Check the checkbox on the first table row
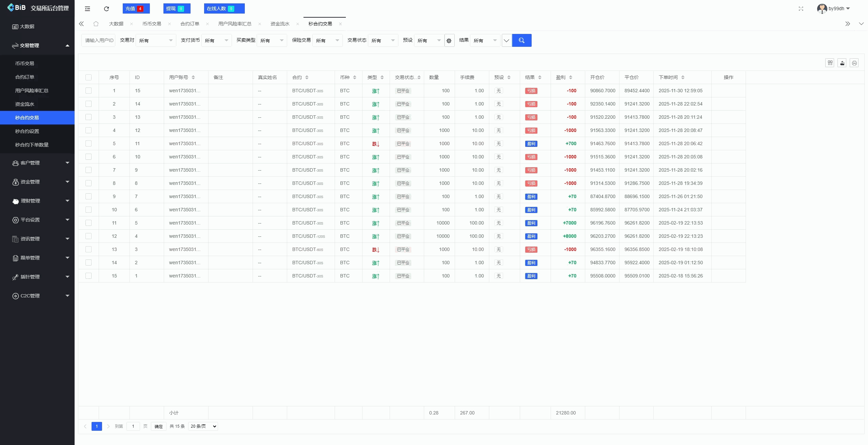 click(88, 91)
